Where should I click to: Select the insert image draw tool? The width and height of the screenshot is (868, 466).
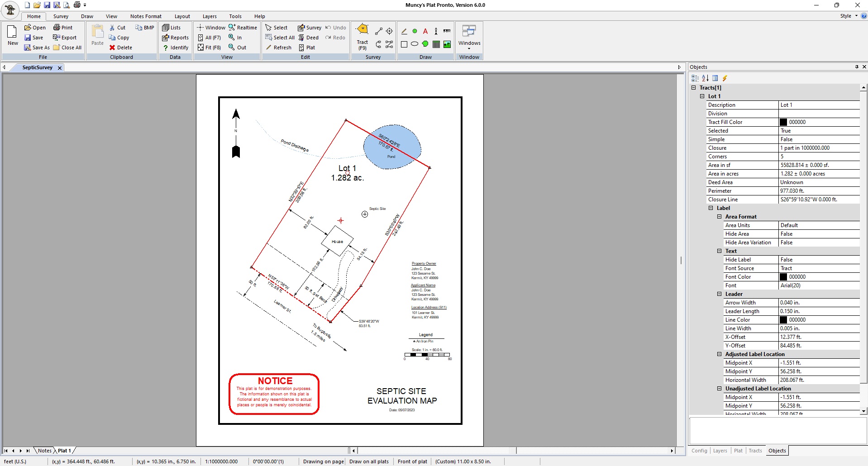pyautogui.click(x=447, y=44)
